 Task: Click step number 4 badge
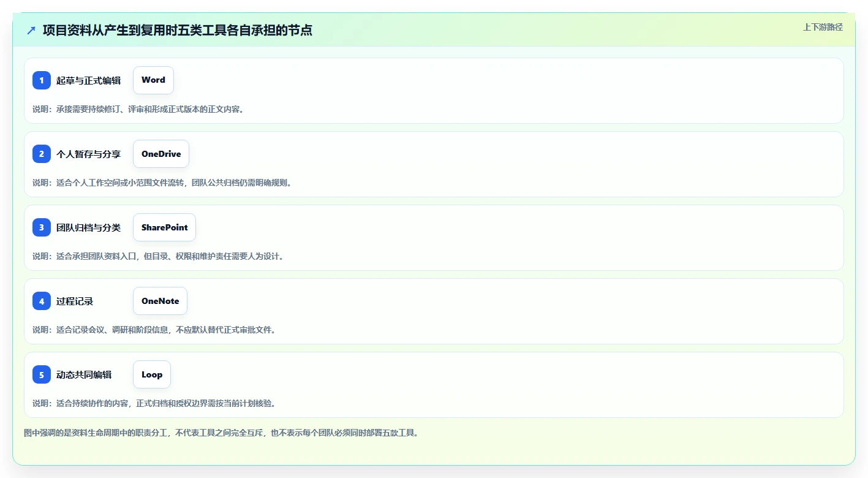(42, 301)
